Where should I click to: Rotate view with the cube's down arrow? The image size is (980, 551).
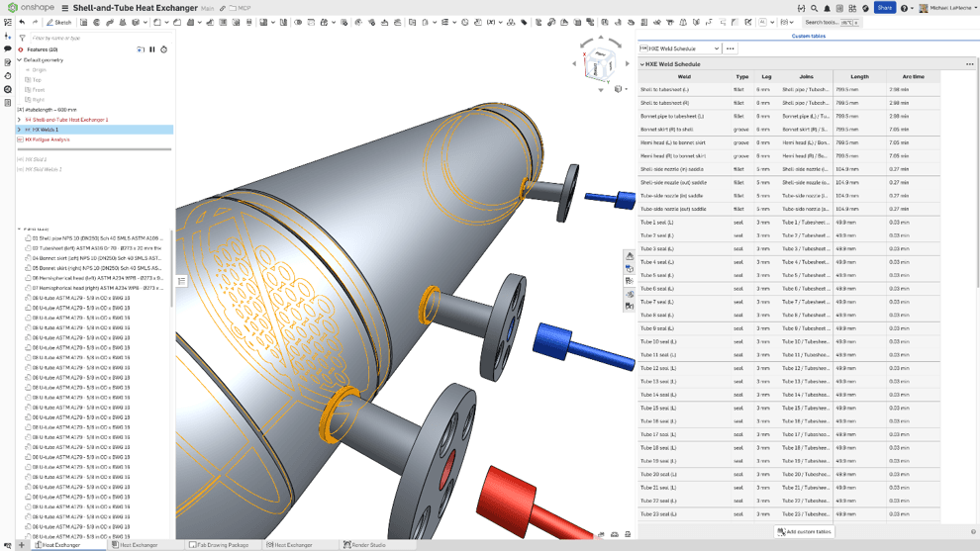coord(601,90)
